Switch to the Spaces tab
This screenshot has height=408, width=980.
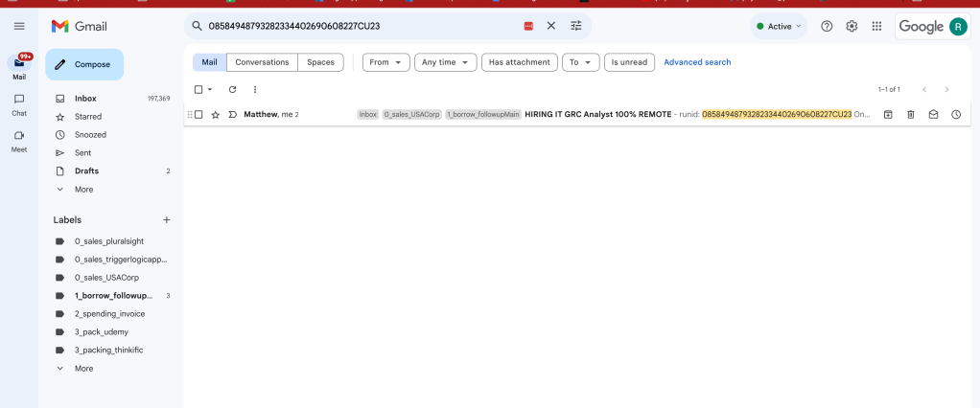(320, 62)
